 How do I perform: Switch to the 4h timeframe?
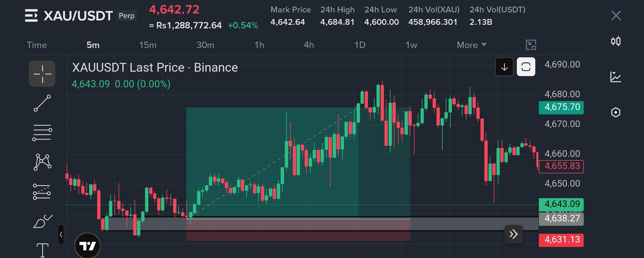pyautogui.click(x=309, y=45)
